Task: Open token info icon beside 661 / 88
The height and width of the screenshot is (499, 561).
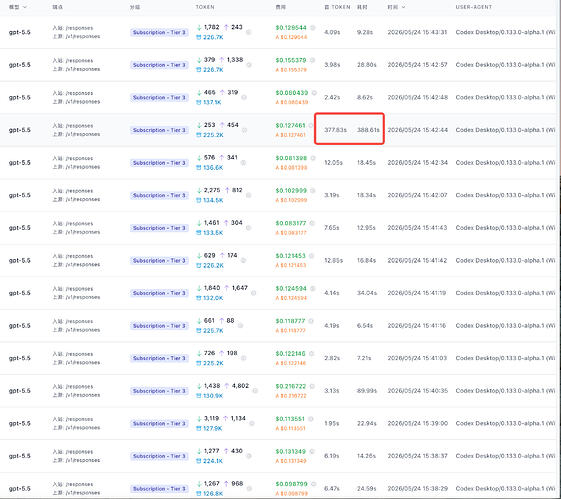Action: point(240,326)
